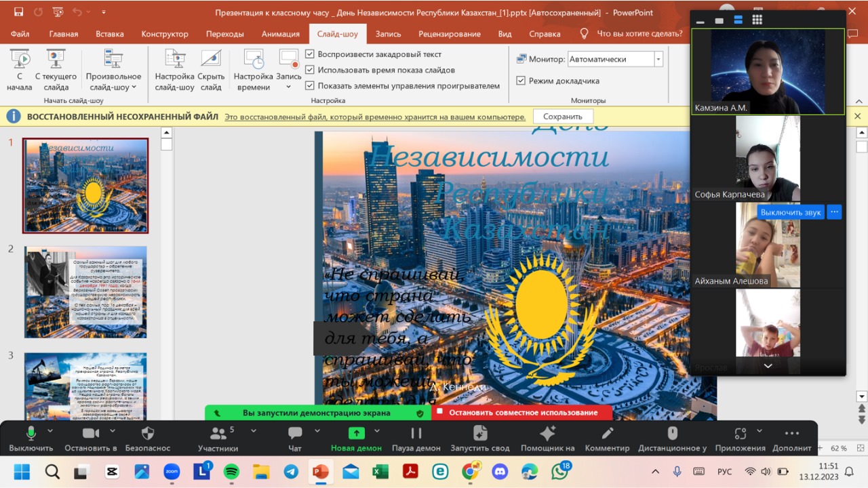Click the PowerPoint Save icon in title bar

18,12
